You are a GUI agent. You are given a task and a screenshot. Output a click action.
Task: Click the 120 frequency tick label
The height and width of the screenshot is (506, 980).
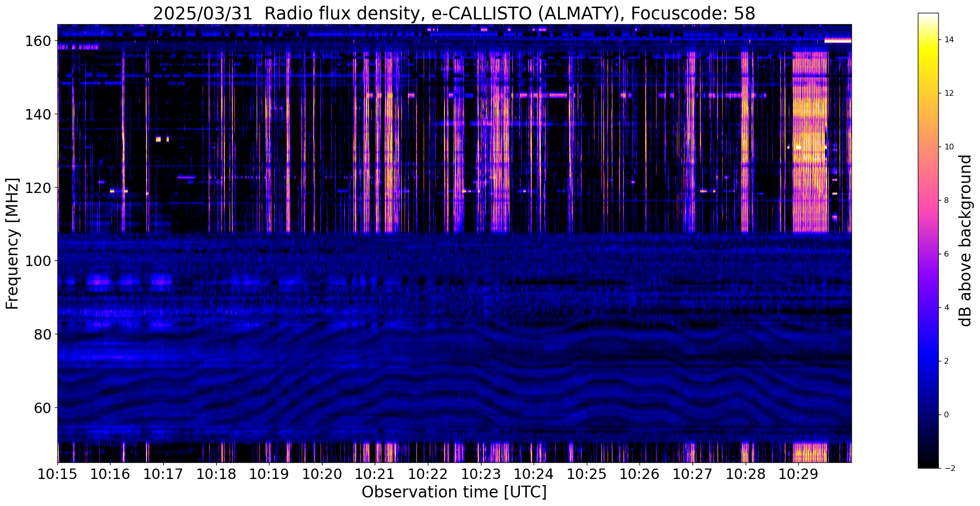pos(38,188)
